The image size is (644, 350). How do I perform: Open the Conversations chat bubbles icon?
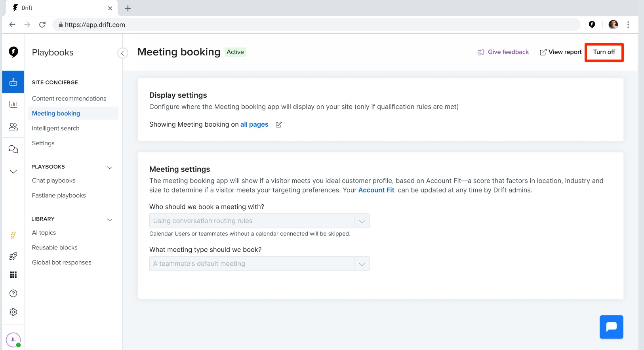pyautogui.click(x=13, y=149)
